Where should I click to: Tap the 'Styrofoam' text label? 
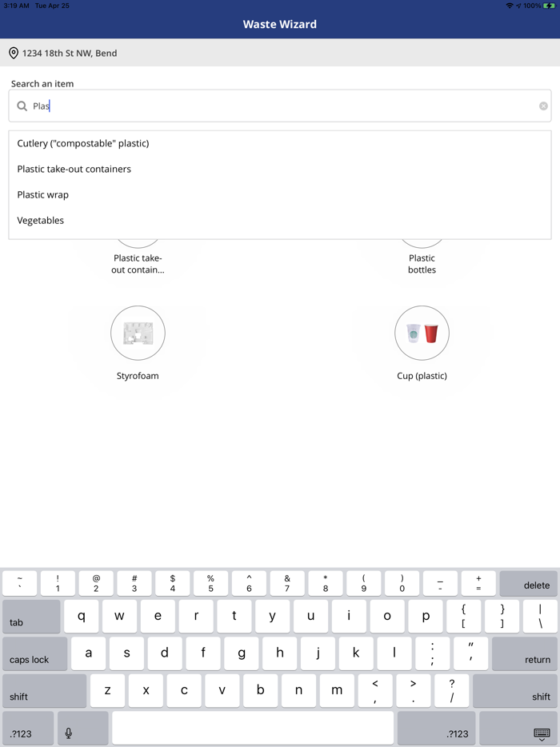(138, 376)
